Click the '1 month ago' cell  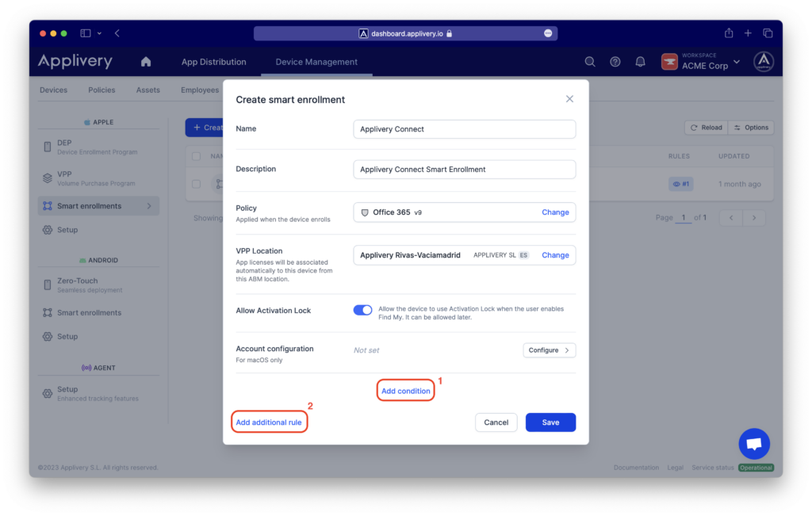pyautogui.click(x=740, y=184)
